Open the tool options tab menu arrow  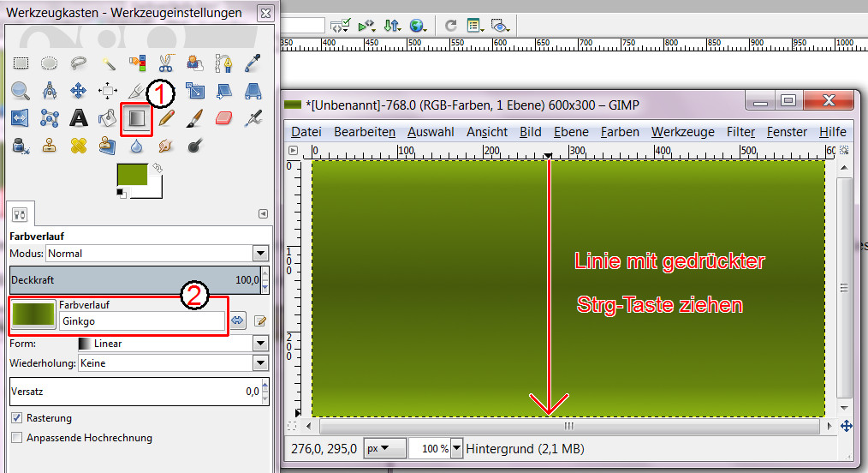pos(263,213)
